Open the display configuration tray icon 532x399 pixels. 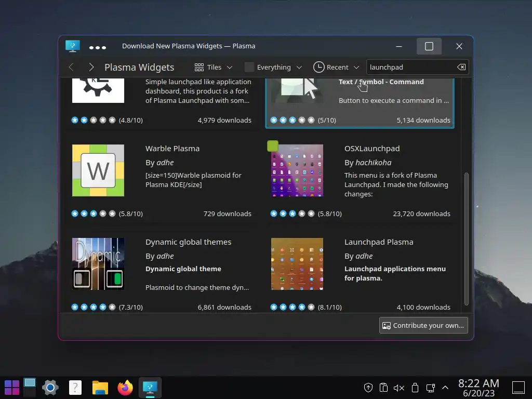point(431,388)
